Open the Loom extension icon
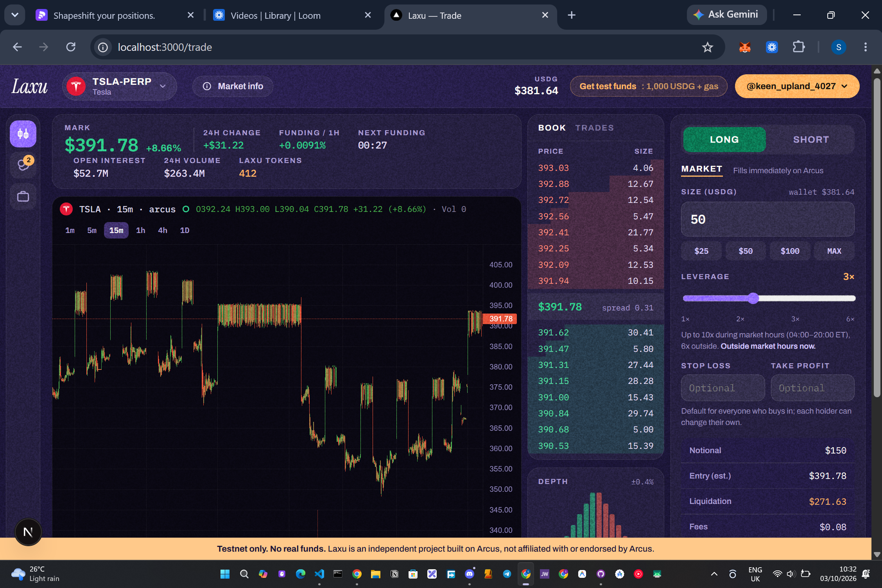This screenshot has width=882, height=588. (x=772, y=47)
